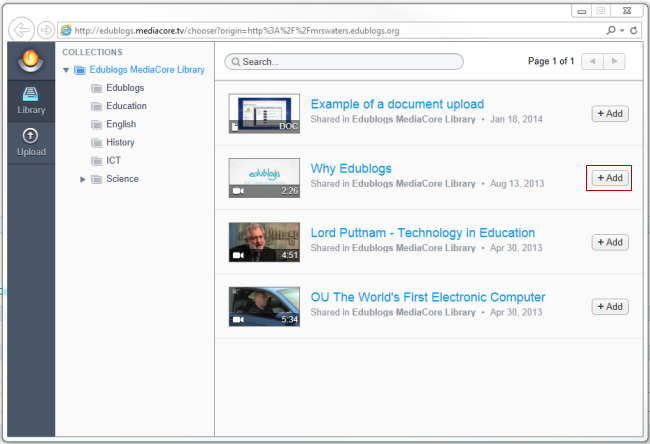
Task: Go to previous page of results
Action: coord(592,61)
